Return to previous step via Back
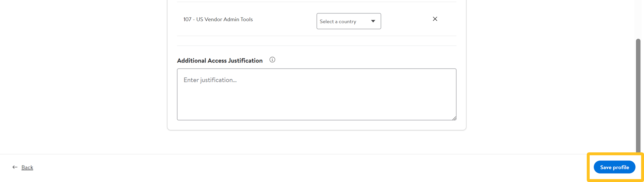 pyautogui.click(x=27, y=167)
